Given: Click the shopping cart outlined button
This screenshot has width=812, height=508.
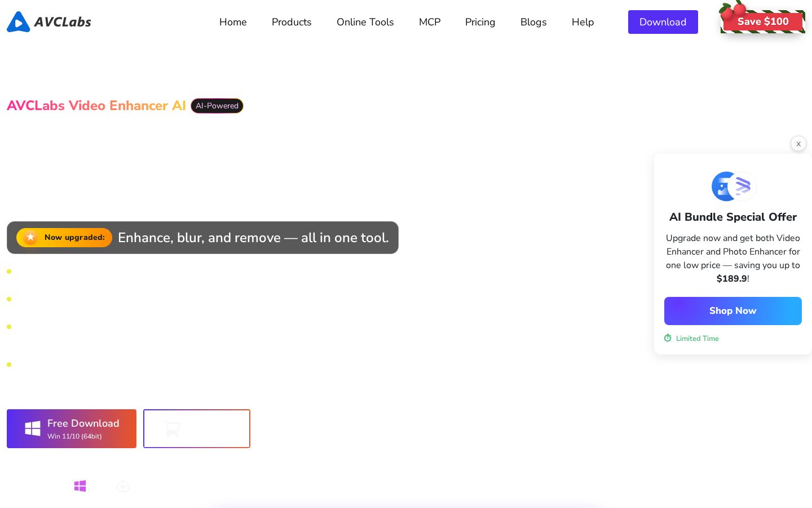Looking at the screenshot, I should point(197,429).
